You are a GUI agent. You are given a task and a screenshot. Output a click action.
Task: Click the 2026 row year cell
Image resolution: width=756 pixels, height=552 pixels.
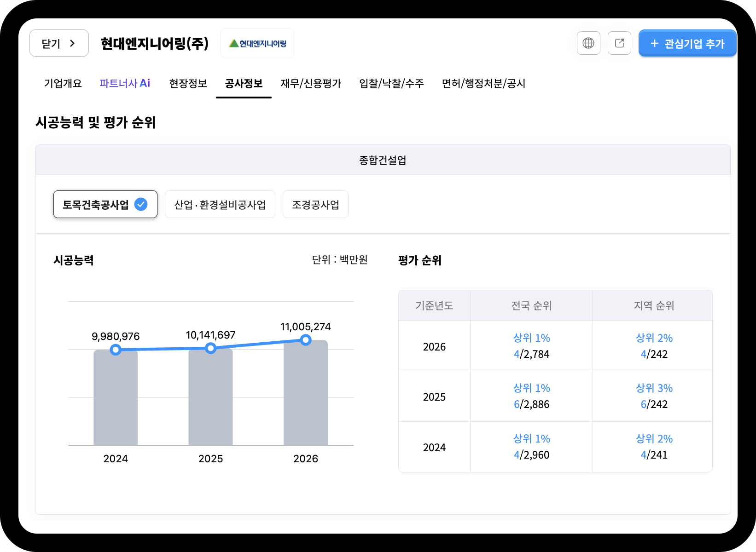[x=434, y=346]
